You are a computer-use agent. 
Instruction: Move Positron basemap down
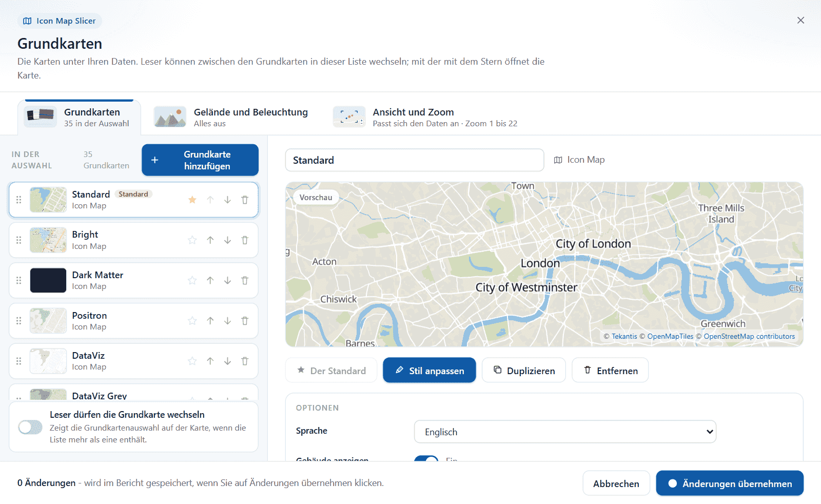(x=227, y=321)
